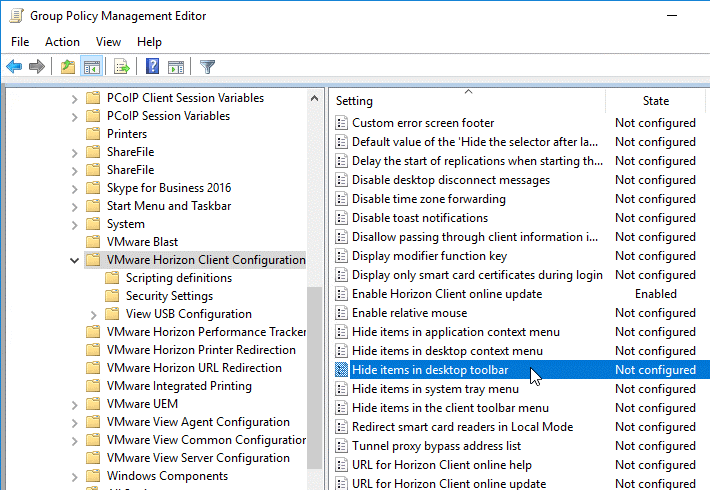Select VMware Horizon Printer Redirection folder
Viewport: 710px width, 490px height.
(201, 350)
